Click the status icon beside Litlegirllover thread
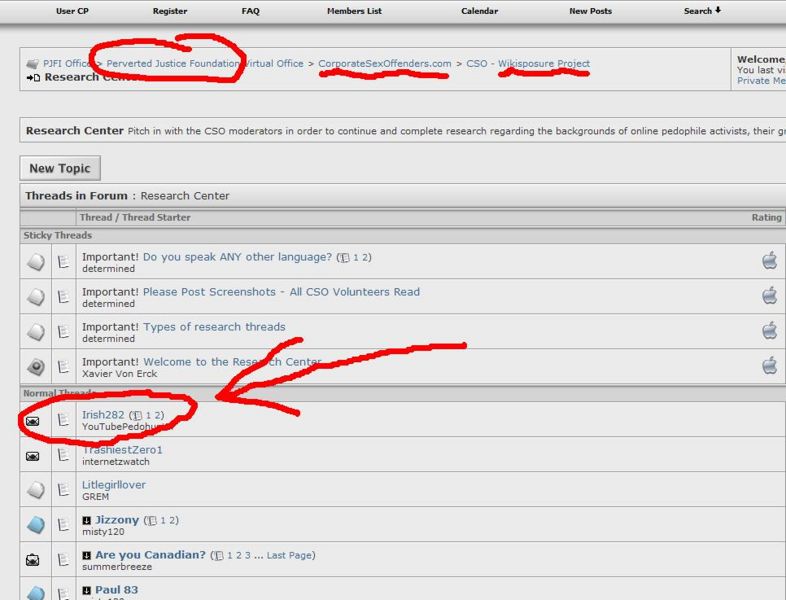This screenshot has width=786, height=600. coord(36,490)
